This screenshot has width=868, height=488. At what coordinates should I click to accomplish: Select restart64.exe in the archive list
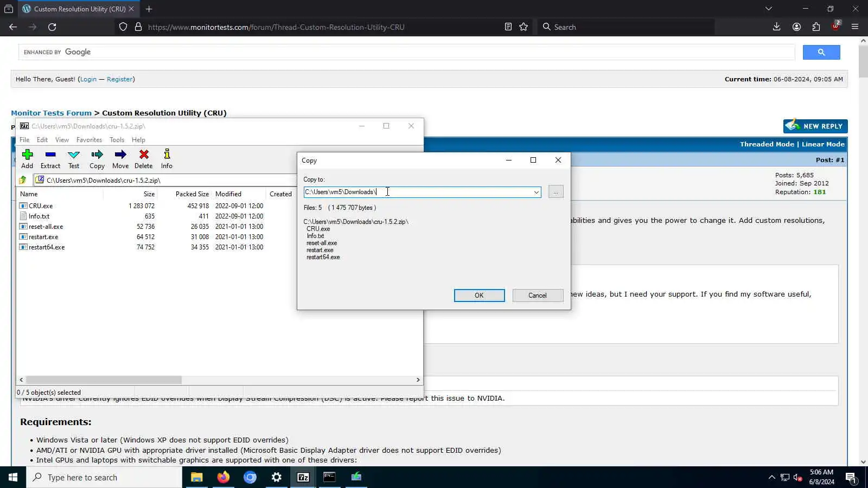[x=47, y=247]
